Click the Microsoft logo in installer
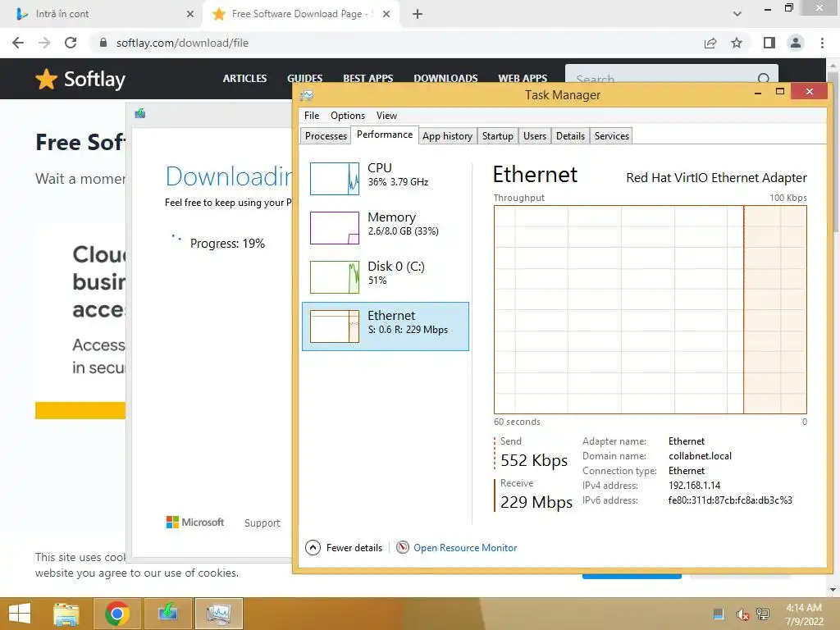This screenshot has height=630, width=840. tap(195, 523)
